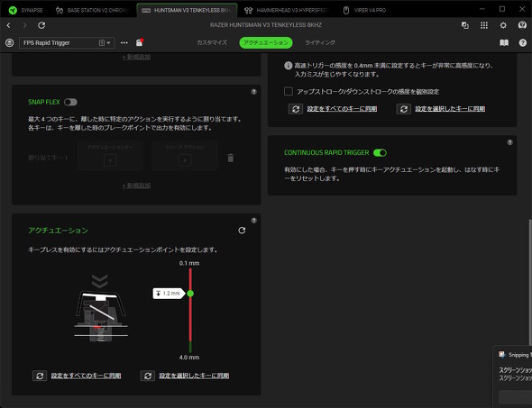This screenshot has height=408, width=532.
Task: Open the apps grid icon
Action: (484, 25)
